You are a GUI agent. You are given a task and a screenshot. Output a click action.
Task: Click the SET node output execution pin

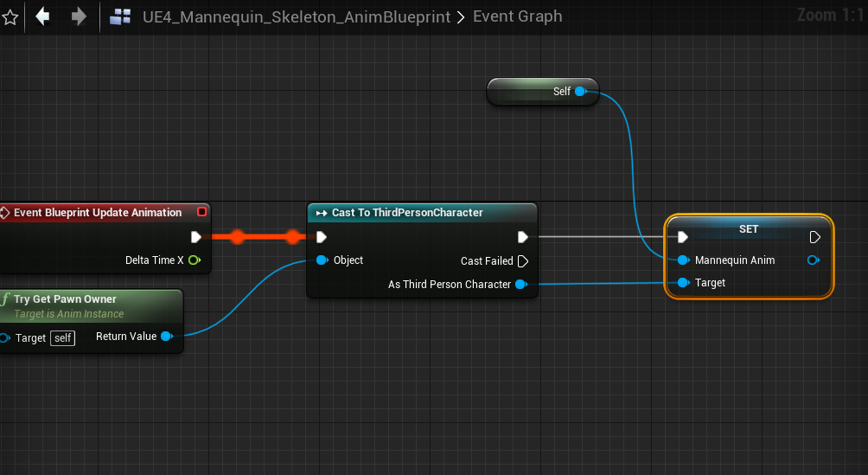(815, 237)
